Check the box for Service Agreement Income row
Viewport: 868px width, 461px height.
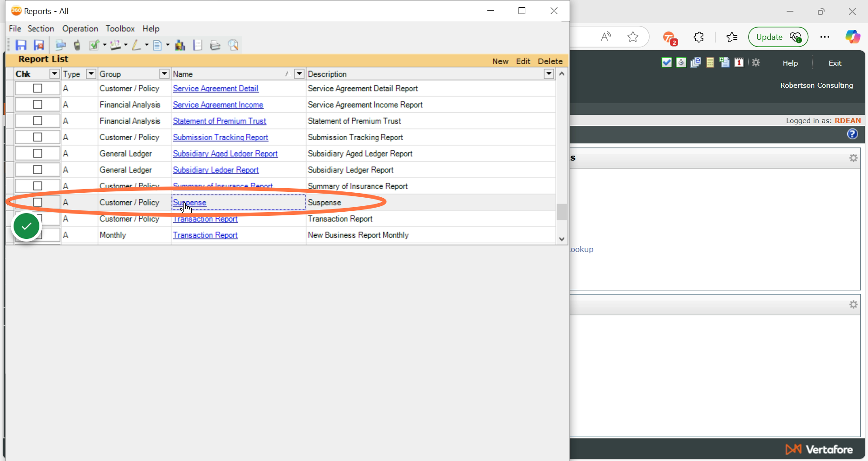pyautogui.click(x=38, y=105)
